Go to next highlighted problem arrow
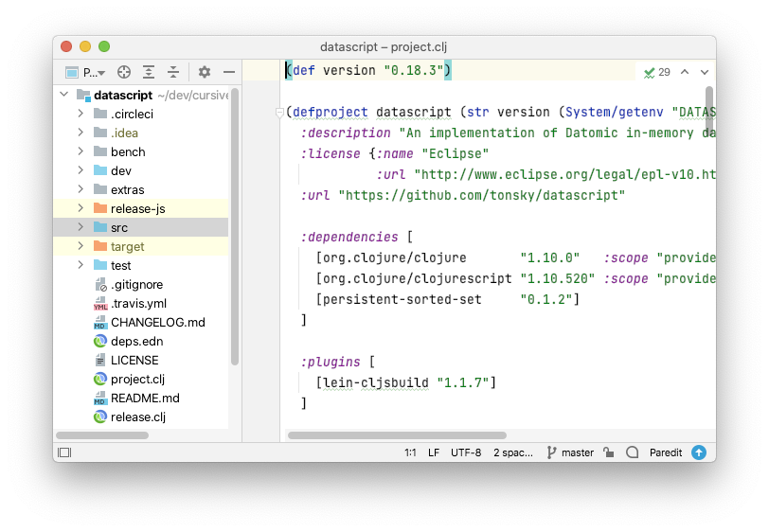Viewport: 769px width, 532px height. click(x=705, y=72)
